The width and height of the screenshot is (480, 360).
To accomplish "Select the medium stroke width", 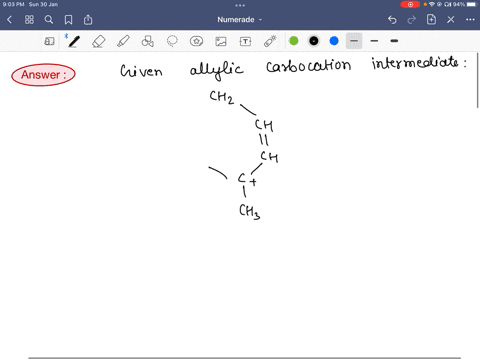I will pyautogui.click(x=374, y=41).
